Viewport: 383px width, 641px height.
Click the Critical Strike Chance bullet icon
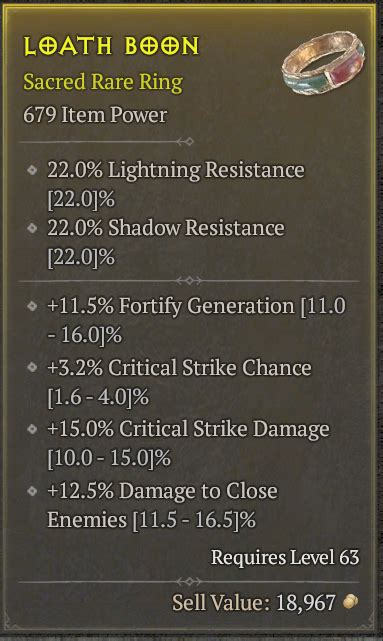(x=32, y=367)
